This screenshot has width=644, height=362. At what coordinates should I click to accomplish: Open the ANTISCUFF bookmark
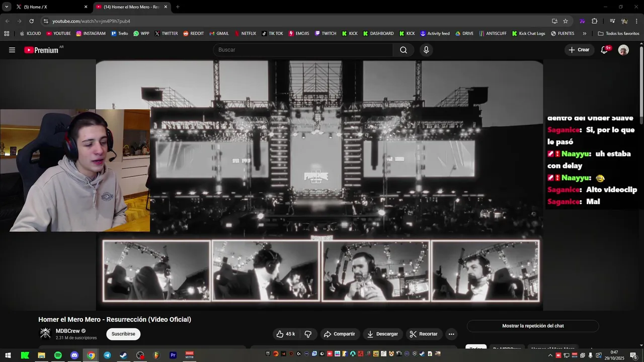coord(493,34)
